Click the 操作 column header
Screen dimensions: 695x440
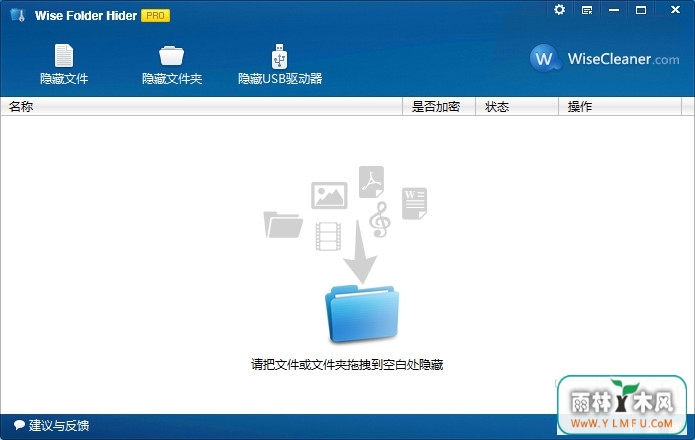[x=620, y=106]
